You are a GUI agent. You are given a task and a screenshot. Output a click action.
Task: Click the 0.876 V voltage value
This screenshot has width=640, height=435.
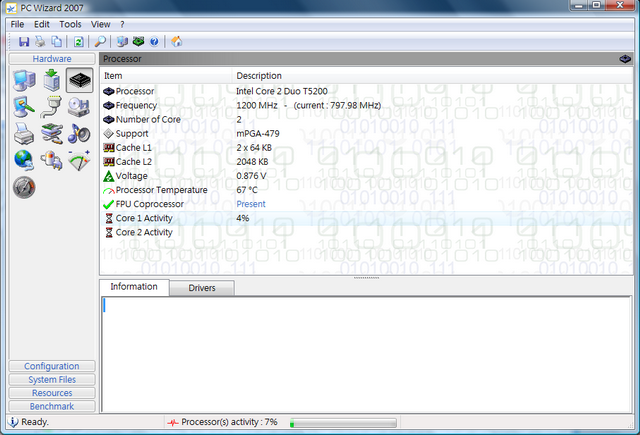click(251, 176)
